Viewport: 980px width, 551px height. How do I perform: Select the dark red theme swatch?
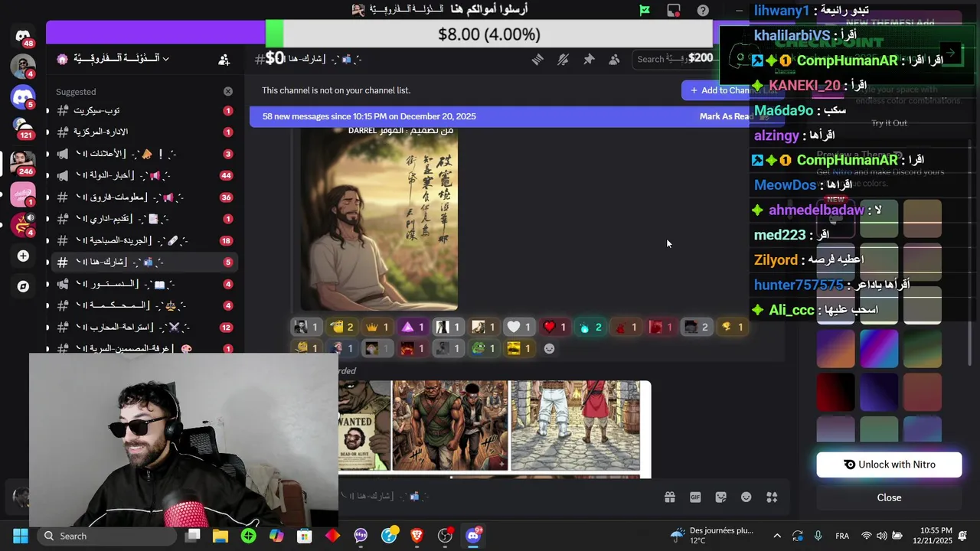835,392
